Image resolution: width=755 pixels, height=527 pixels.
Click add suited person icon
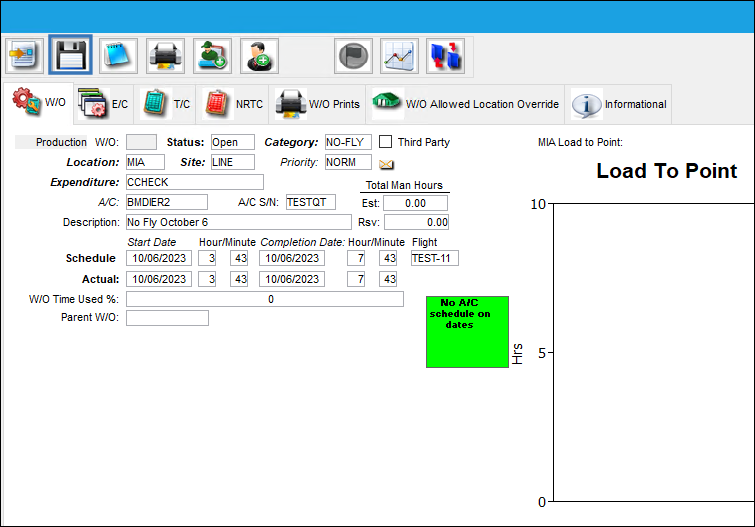point(259,56)
